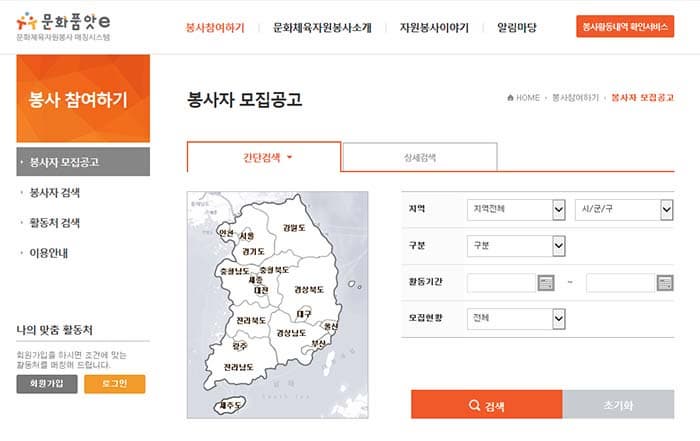Reset the form with 초기화 button

618,405
